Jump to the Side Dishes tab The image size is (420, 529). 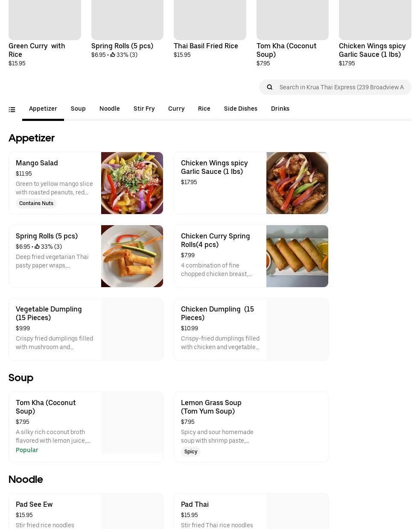click(240, 109)
